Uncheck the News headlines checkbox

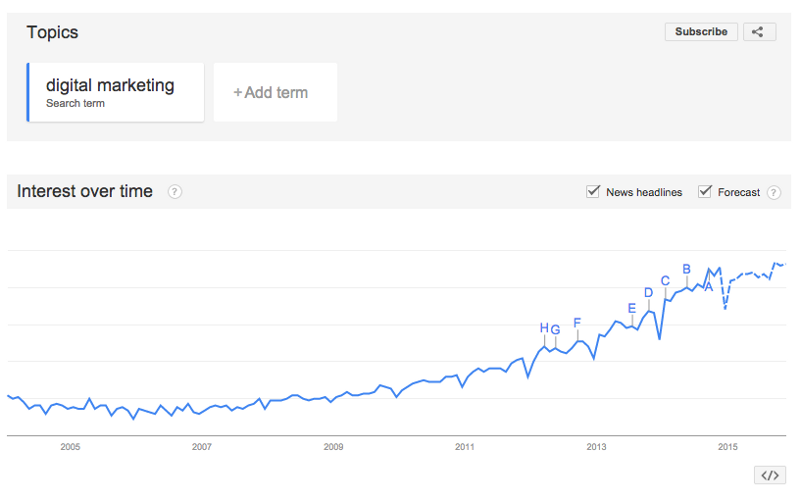pyautogui.click(x=593, y=192)
